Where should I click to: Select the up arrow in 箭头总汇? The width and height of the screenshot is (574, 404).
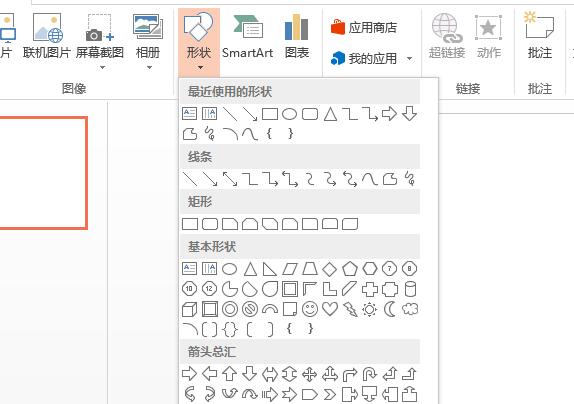(x=230, y=374)
